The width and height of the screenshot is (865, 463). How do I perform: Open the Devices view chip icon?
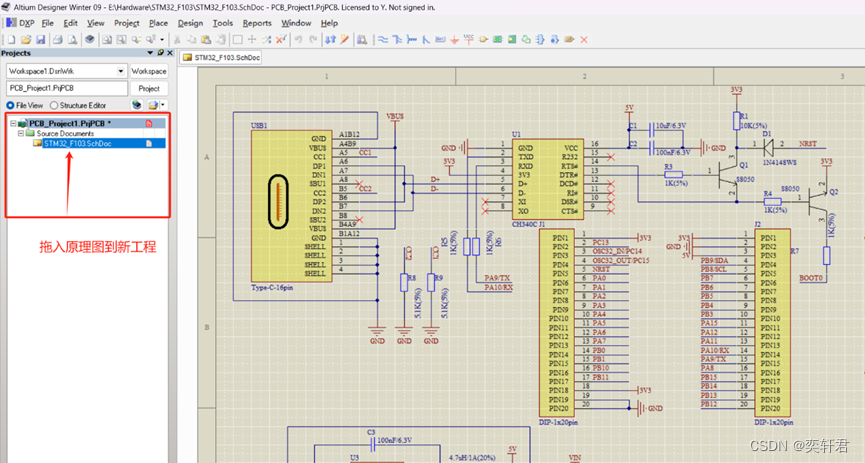pos(90,40)
